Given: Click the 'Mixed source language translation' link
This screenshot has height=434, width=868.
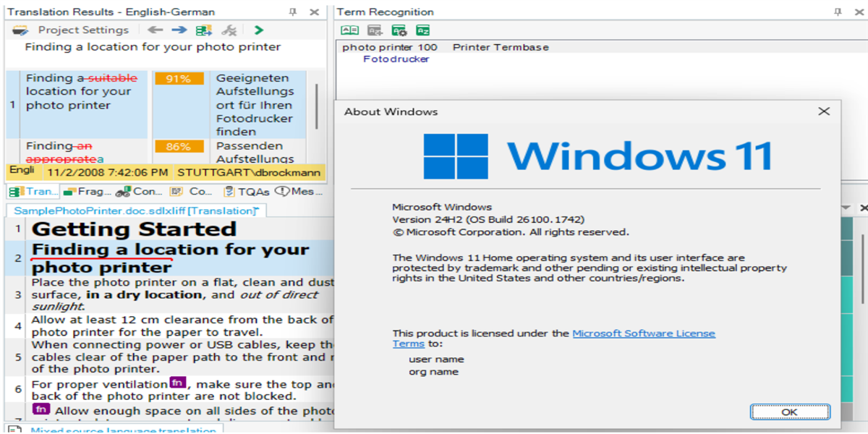Looking at the screenshot, I should coord(123,431).
